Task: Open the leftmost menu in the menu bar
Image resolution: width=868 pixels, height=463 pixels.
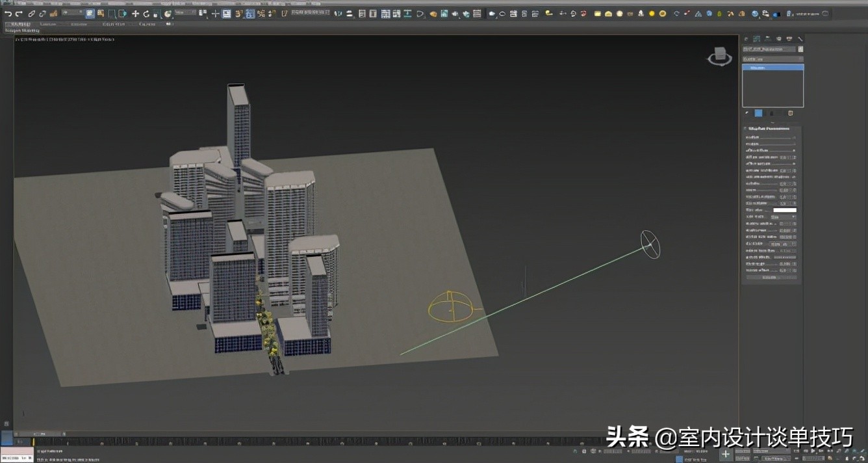Action: point(16,23)
